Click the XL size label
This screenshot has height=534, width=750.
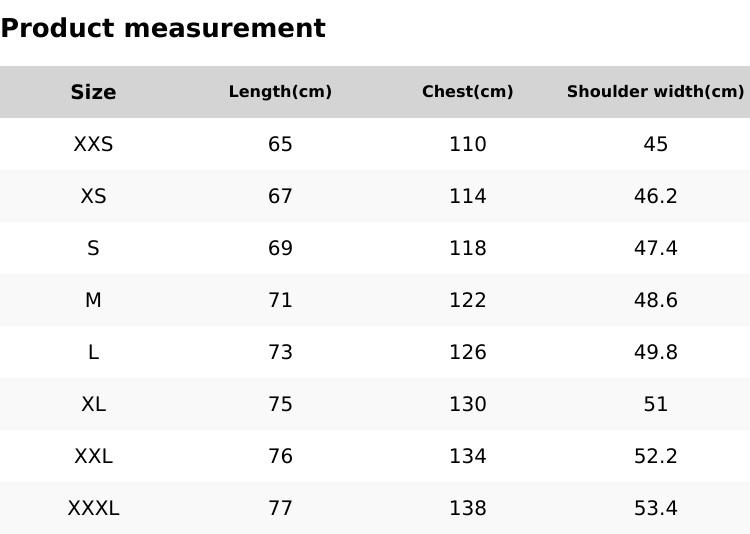[93, 404]
